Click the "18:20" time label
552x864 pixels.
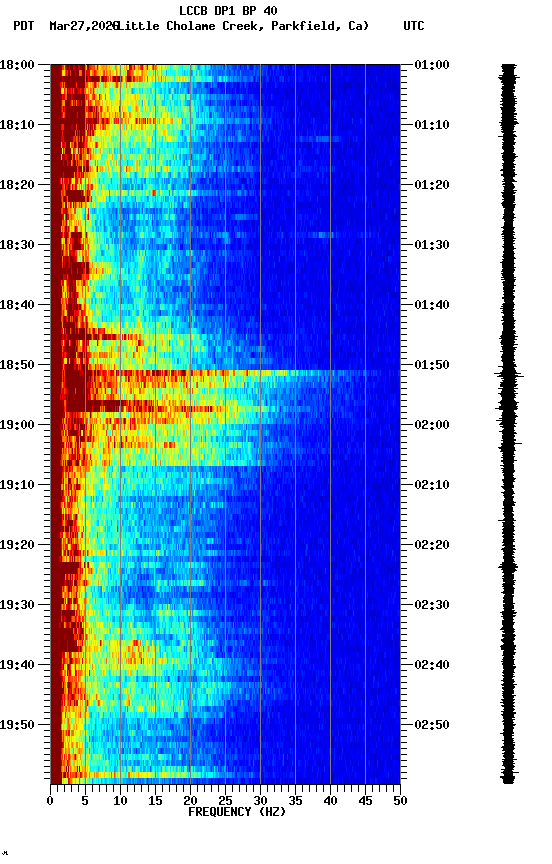point(17,185)
